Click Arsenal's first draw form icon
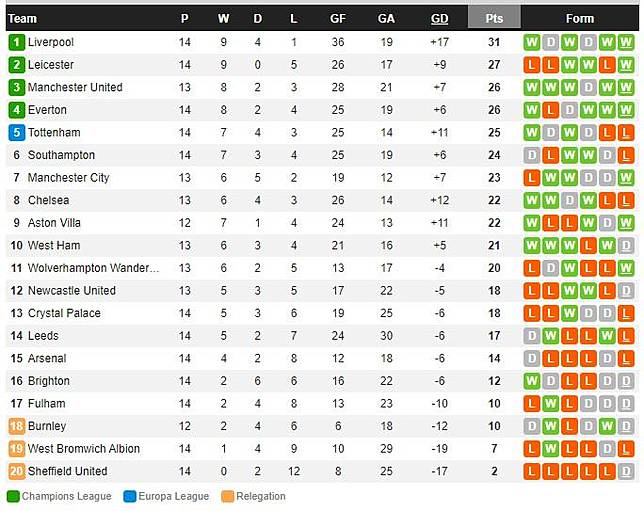The width and height of the screenshot is (644, 511). [532, 358]
